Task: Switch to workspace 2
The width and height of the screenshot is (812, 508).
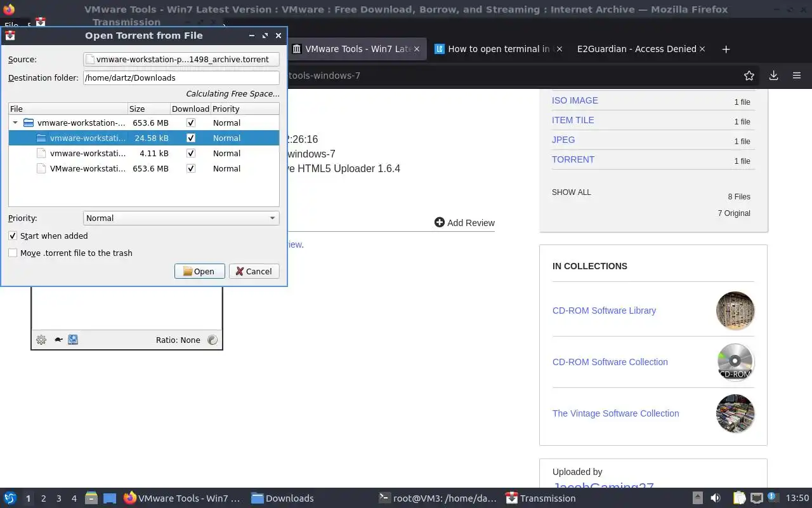Action: click(44, 498)
